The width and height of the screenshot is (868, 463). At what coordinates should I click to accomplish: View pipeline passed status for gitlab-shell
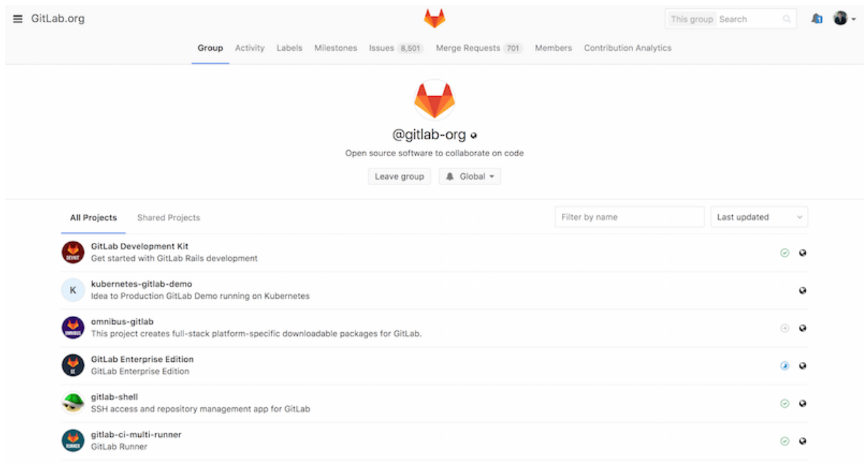785,404
